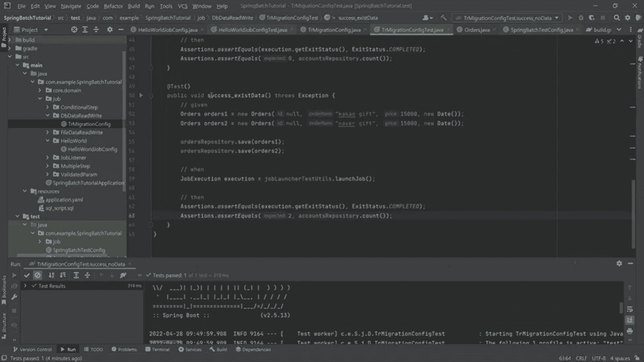Expand the Test Results node
Image resolution: width=644 pixels, height=362 pixels.
(x=25, y=286)
